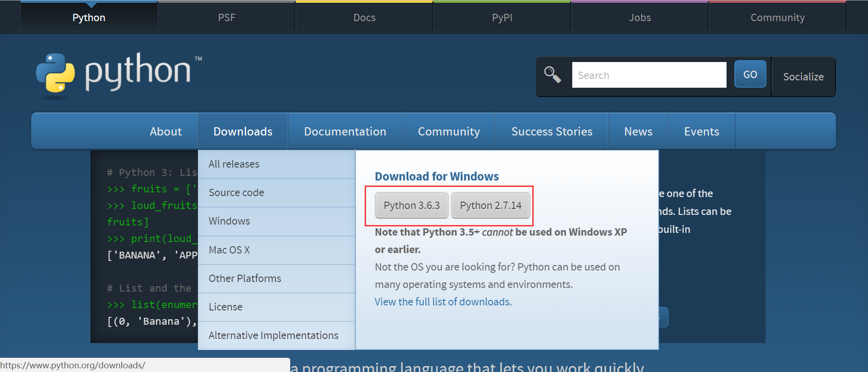The width and height of the screenshot is (868, 372).
Task: Open Alternative Implementations submenu entry
Action: pos(276,335)
